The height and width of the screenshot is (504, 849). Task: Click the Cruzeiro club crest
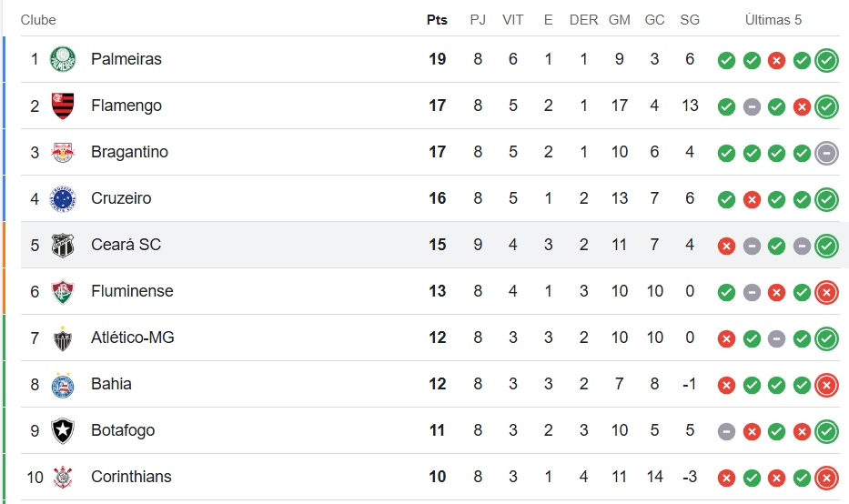click(x=63, y=198)
